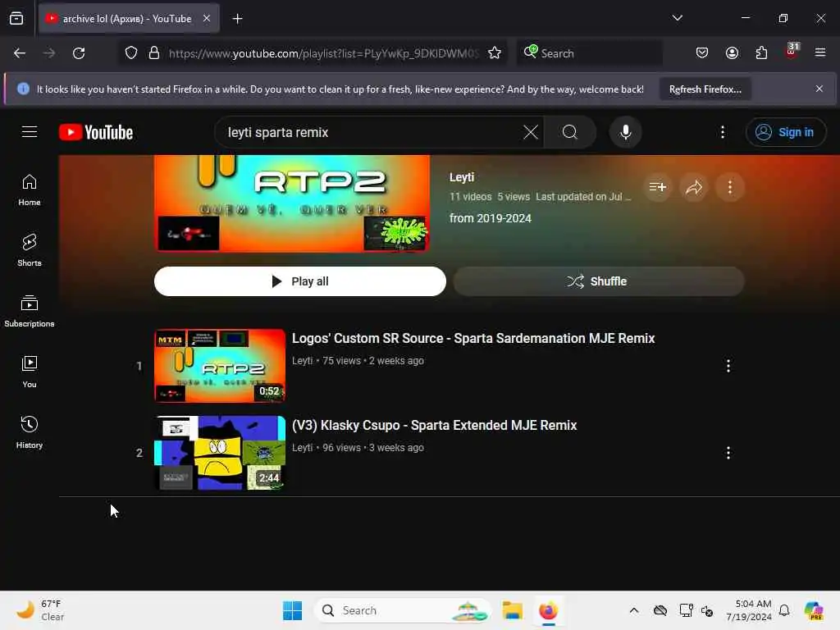The width and height of the screenshot is (840, 630).
Task: Clear the search query with the X
Action: pos(531,132)
